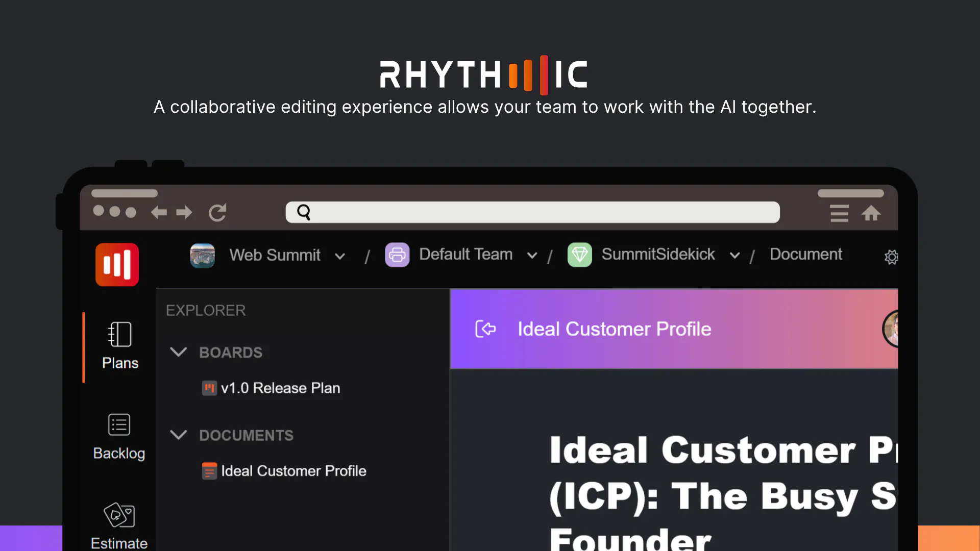Click the SummitSidekick breadcrumb label
Screen dimensions: 980x551
tap(658, 254)
